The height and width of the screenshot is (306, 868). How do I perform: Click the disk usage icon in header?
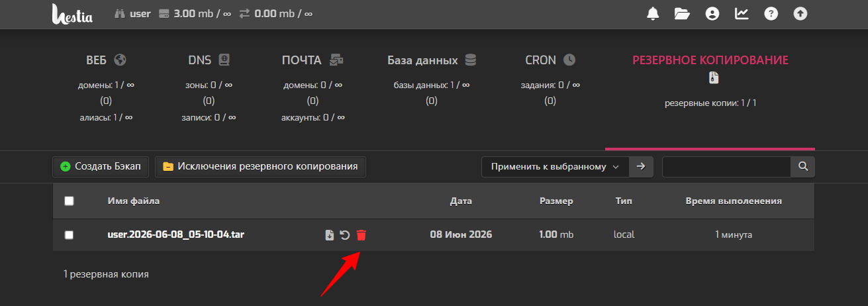[164, 13]
